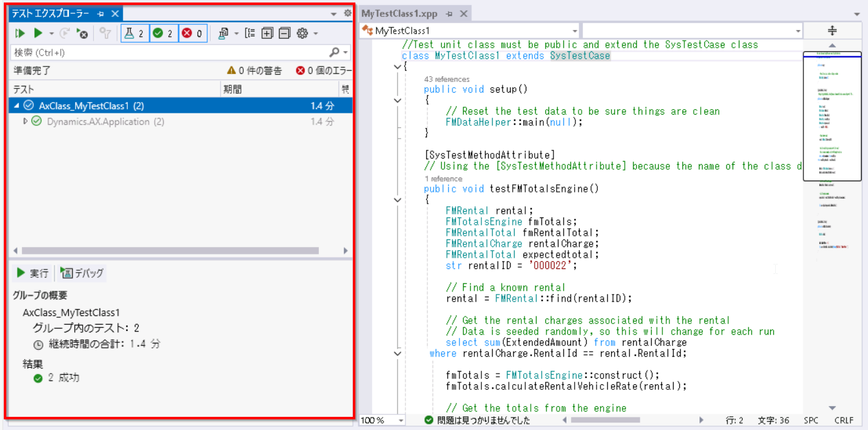Run all tests in view
868x430 pixels.
[x=21, y=33]
